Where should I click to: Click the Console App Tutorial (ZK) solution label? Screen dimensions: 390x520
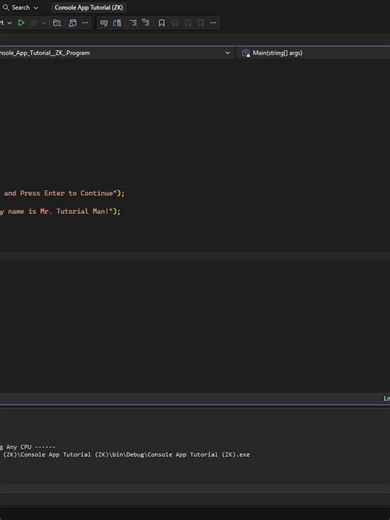[x=89, y=7]
